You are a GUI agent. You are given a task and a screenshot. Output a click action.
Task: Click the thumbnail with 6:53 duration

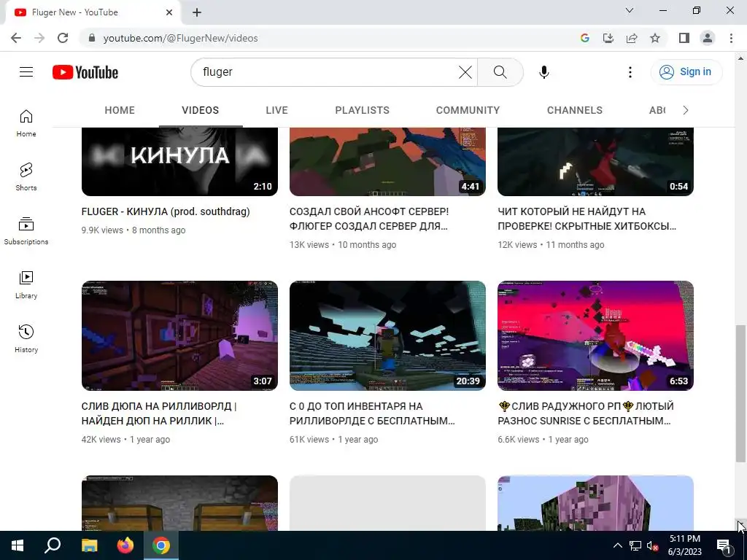(x=595, y=335)
